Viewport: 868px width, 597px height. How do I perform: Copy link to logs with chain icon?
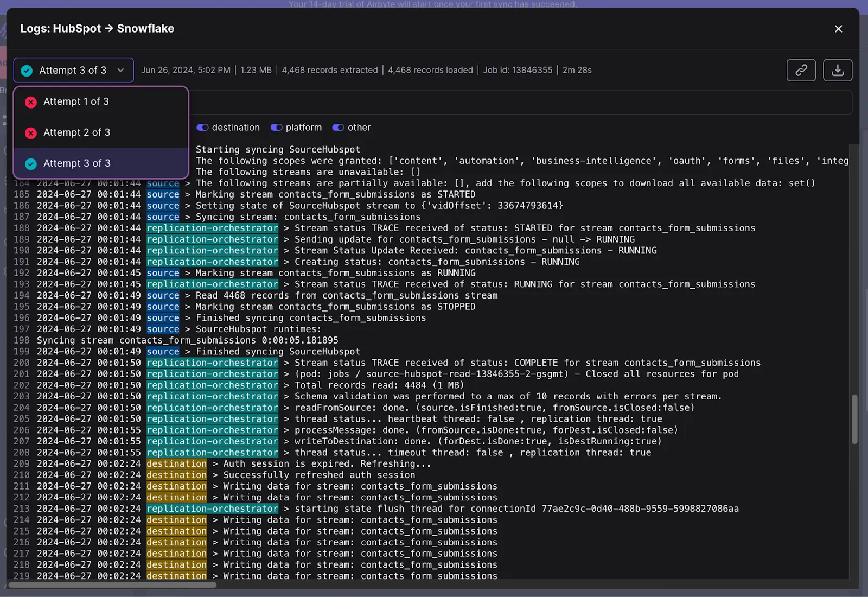coord(801,70)
